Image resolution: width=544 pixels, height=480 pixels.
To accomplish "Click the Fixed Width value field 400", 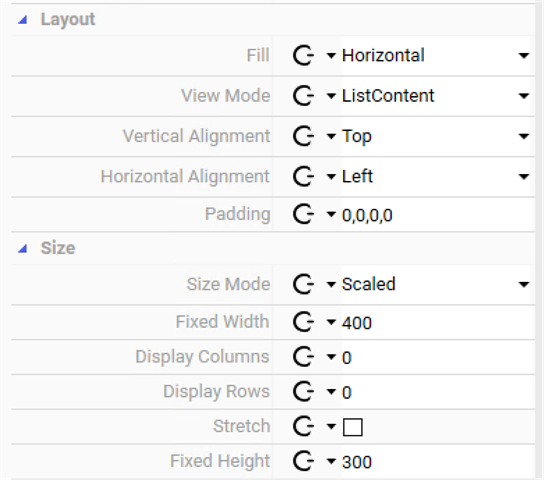I will (x=438, y=322).
